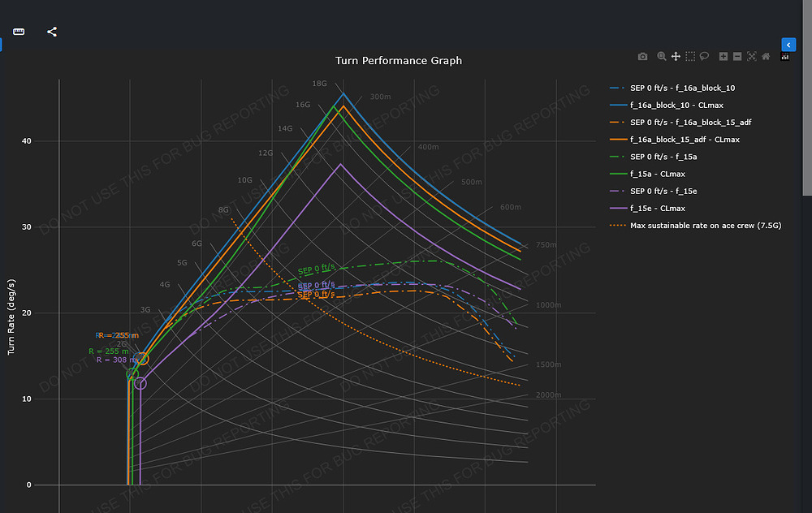812x513 pixels.
Task: Click the Zoom In plus icon
Action: tap(723, 57)
